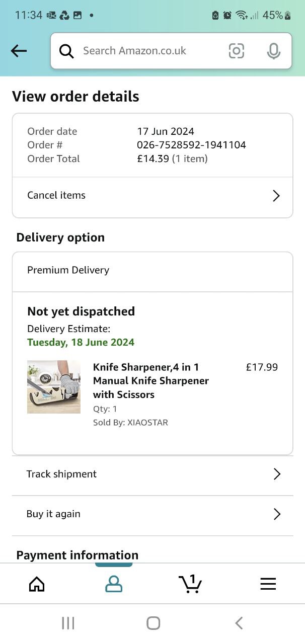Open Track shipment chevron arrow

click(276, 474)
